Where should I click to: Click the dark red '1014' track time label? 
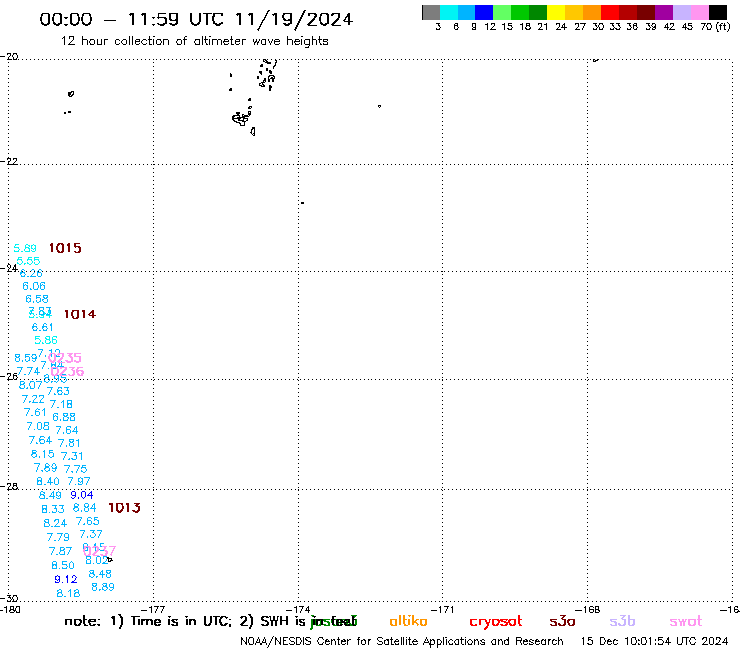tap(80, 314)
